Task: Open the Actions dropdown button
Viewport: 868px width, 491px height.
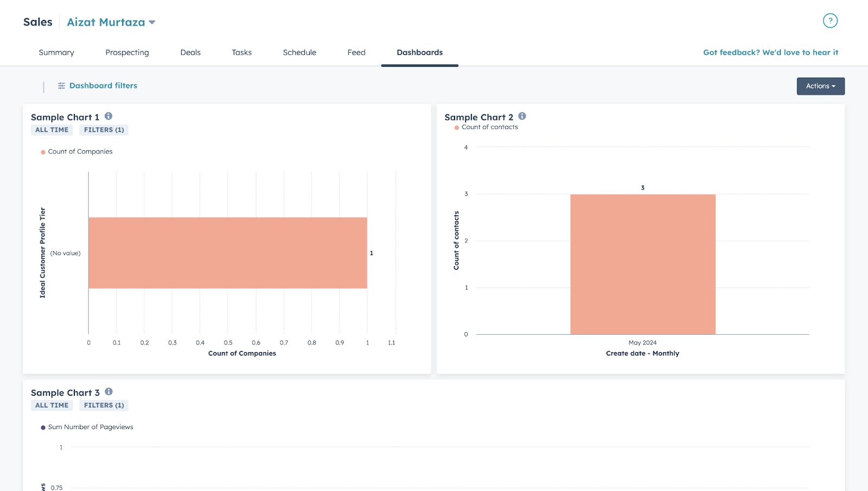Action: (820, 86)
